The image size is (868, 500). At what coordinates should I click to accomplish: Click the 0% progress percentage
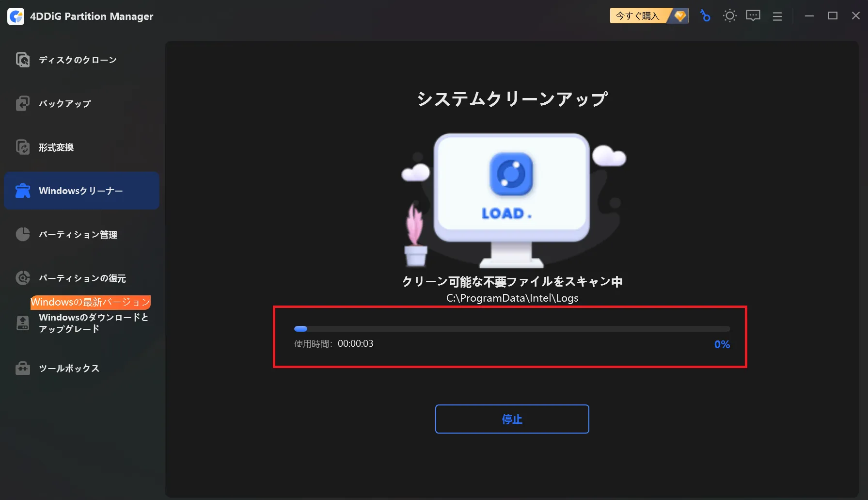(722, 344)
